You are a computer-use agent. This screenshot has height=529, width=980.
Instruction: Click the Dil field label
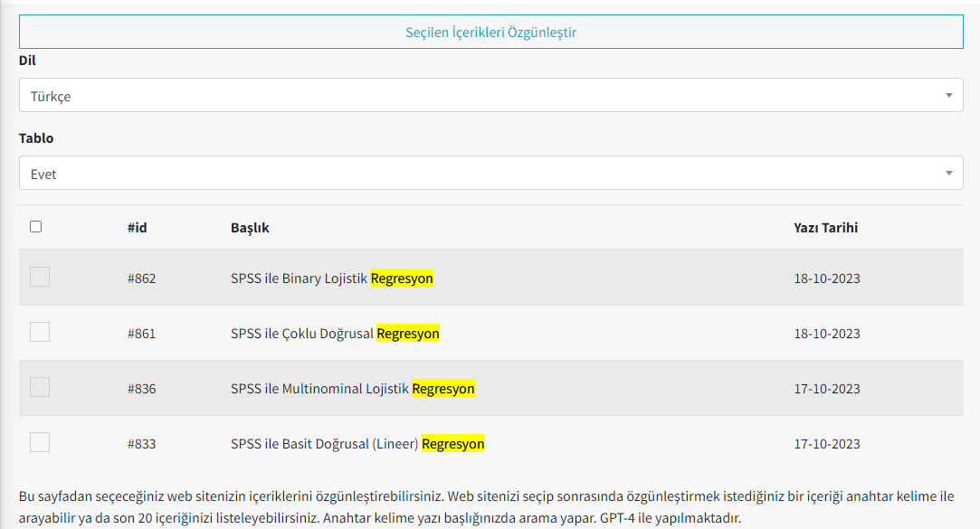tap(27, 61)
